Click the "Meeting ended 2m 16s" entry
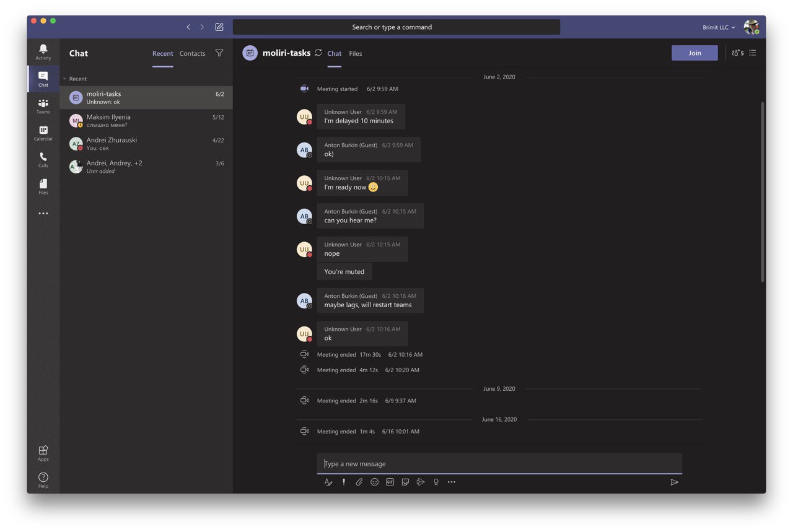Image resolution: width=793 pixels, height=532 pixels. [x=367, y=401]
